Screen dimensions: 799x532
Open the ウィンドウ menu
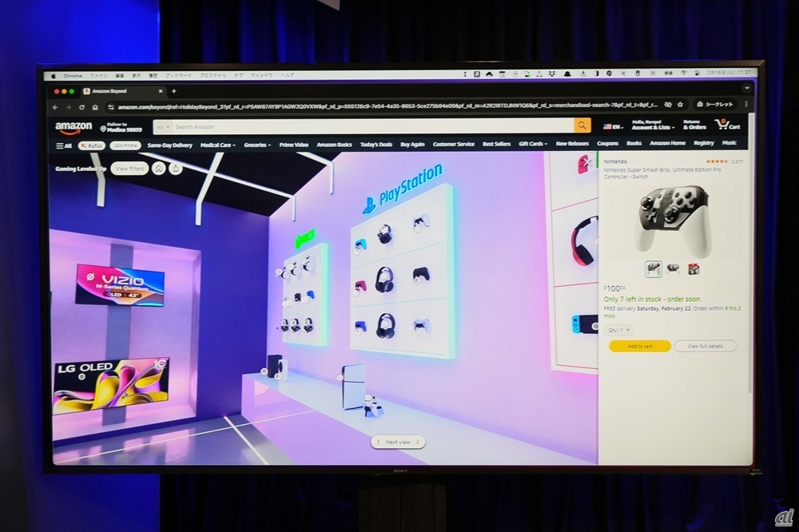(x=261, y=75)
